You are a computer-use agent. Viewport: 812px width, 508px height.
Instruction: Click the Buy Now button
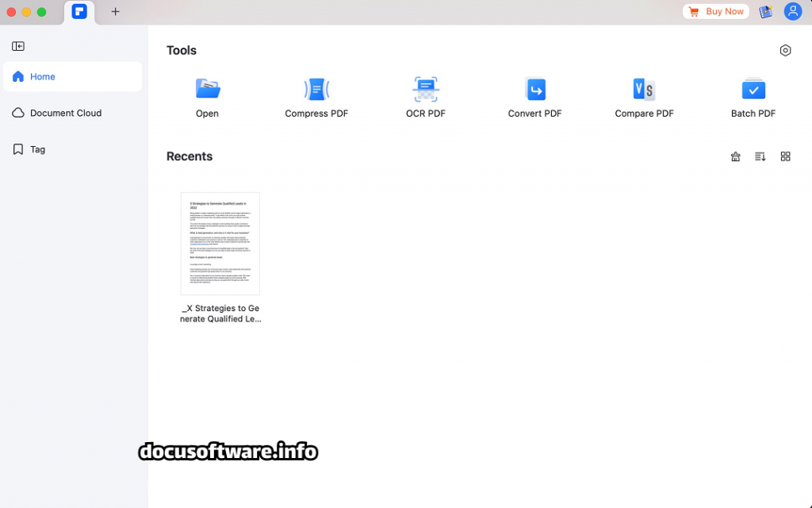pyautogui.click(x=715, y=12)
